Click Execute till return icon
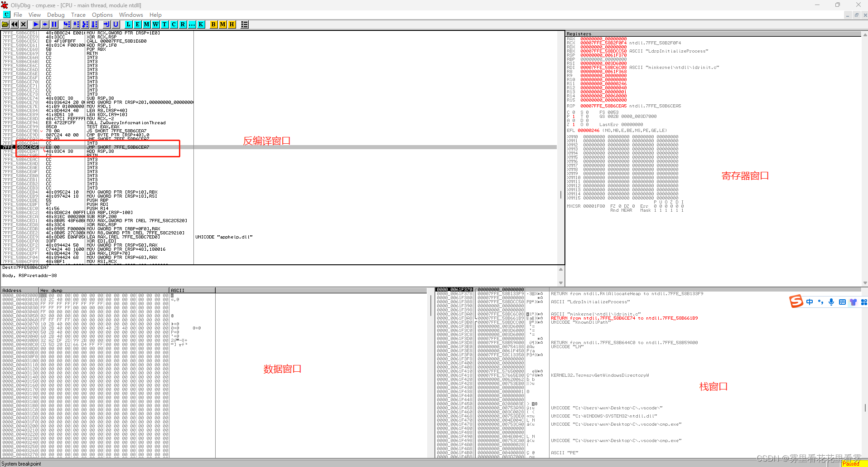 [107, 24]
